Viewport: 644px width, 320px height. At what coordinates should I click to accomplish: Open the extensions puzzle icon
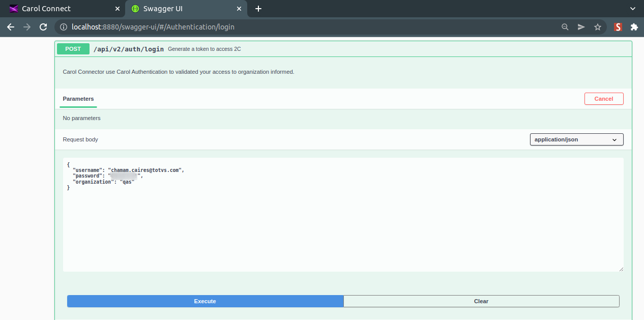tap(634, 27)
